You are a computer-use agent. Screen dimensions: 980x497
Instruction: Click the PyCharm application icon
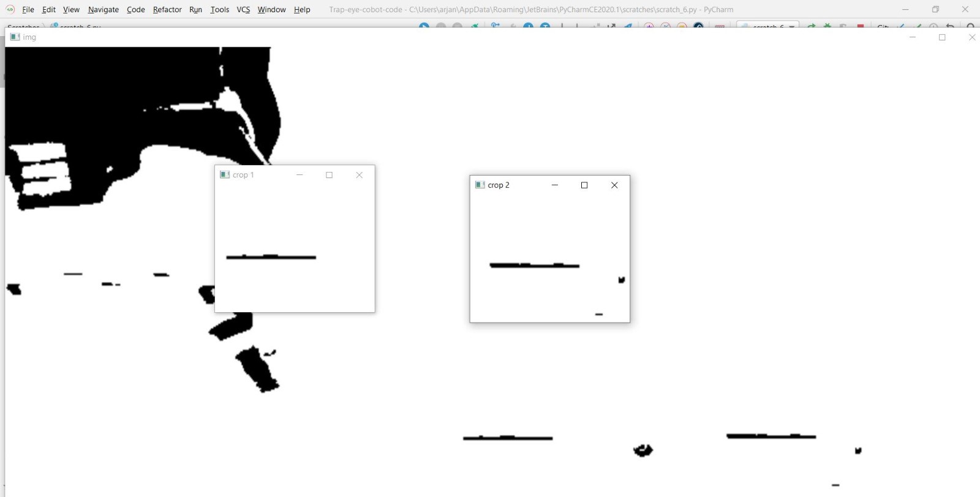(x=10, y=10)
